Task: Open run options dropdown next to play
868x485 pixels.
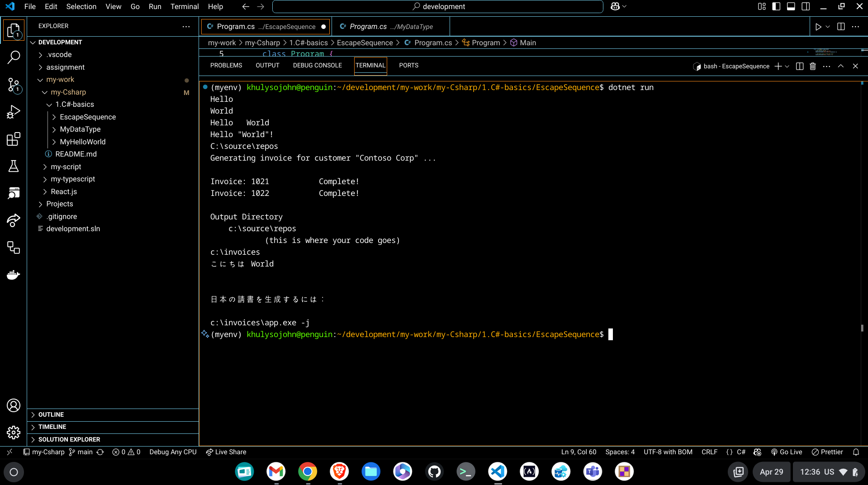Action: (x=828, y=27)
